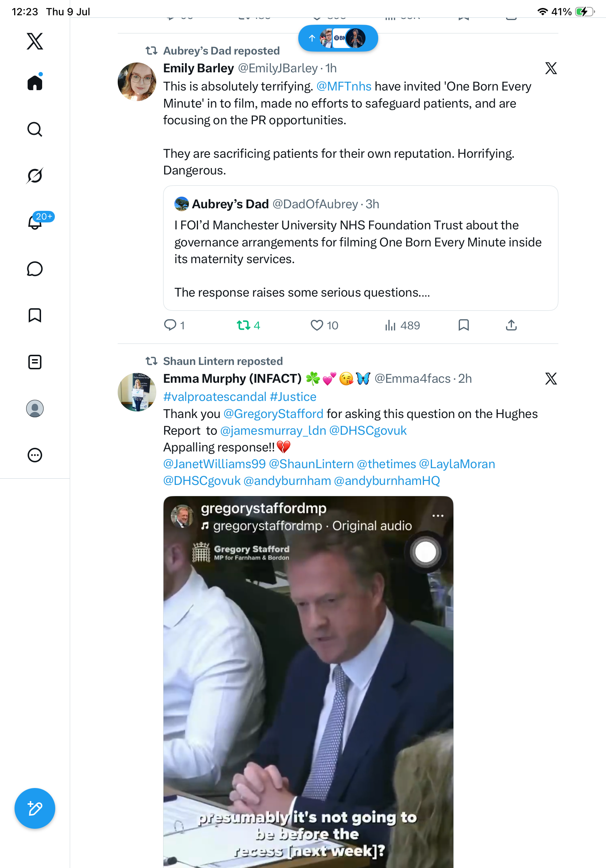Viewport: 606px width, 868px height.
Task: Open Bookmarks in the sidebar
Action: click(x=35, y=315)
